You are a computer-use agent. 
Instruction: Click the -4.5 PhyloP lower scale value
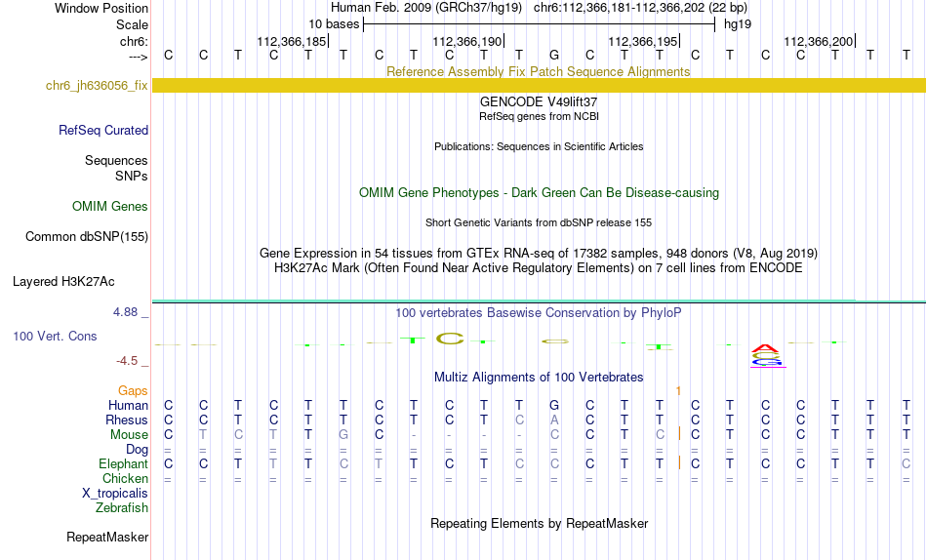click(127, 361)
